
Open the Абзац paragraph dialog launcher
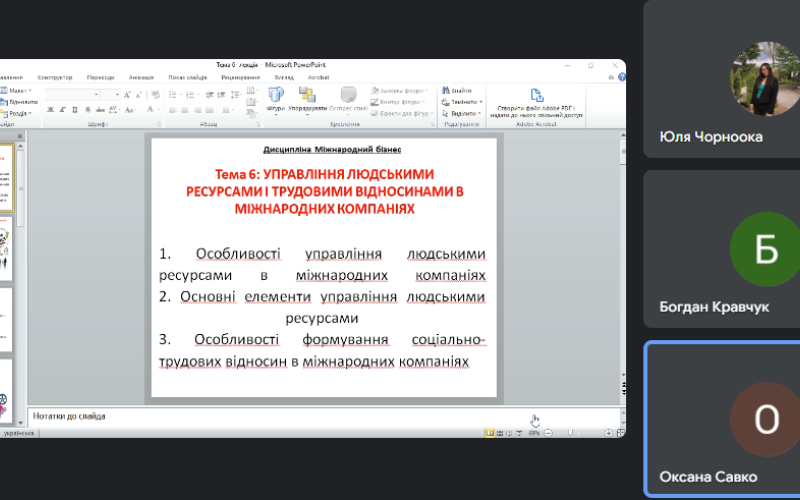258,124
